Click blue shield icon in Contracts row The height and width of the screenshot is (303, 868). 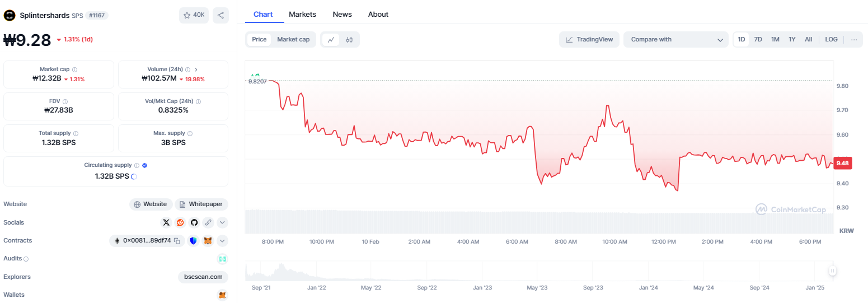point(193,241)
